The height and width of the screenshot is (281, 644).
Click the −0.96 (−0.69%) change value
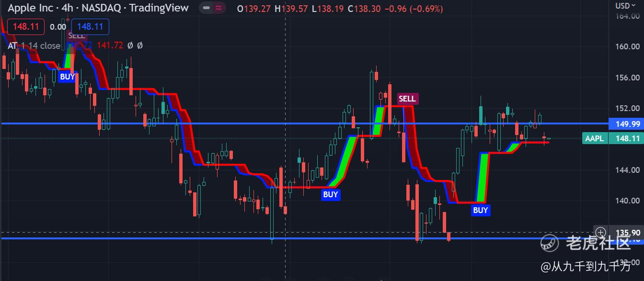[414, 9]
